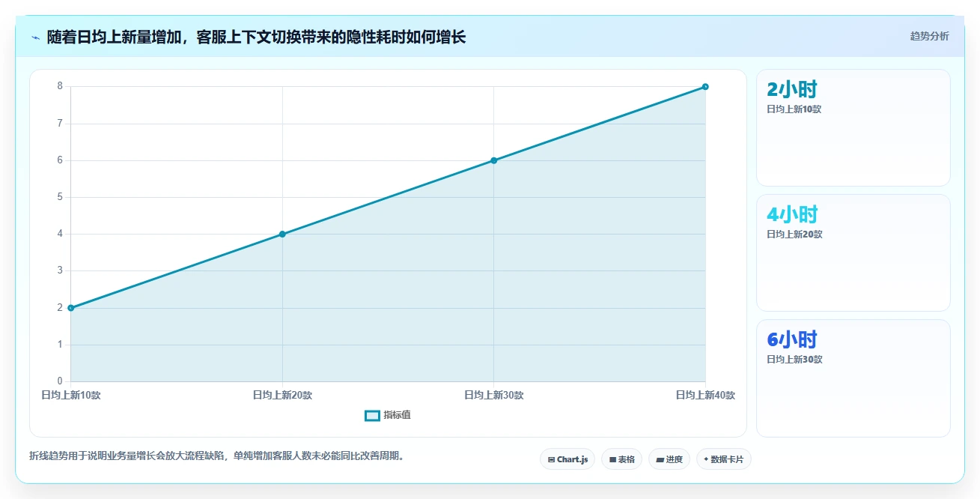Click the 趋势分析 label in the header
The width and height of the screenshot is (980, 499).
(930, 36)
